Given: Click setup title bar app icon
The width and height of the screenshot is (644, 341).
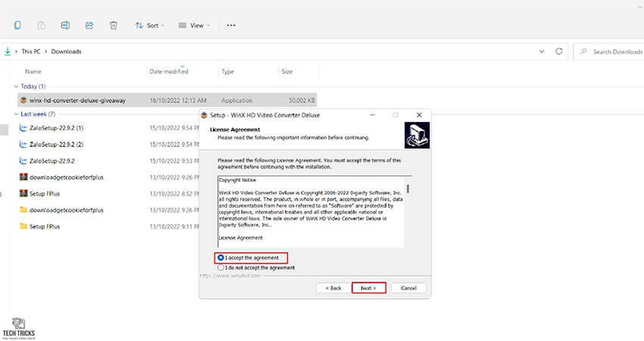Looking at the screenshot, I should coord(204,115).
